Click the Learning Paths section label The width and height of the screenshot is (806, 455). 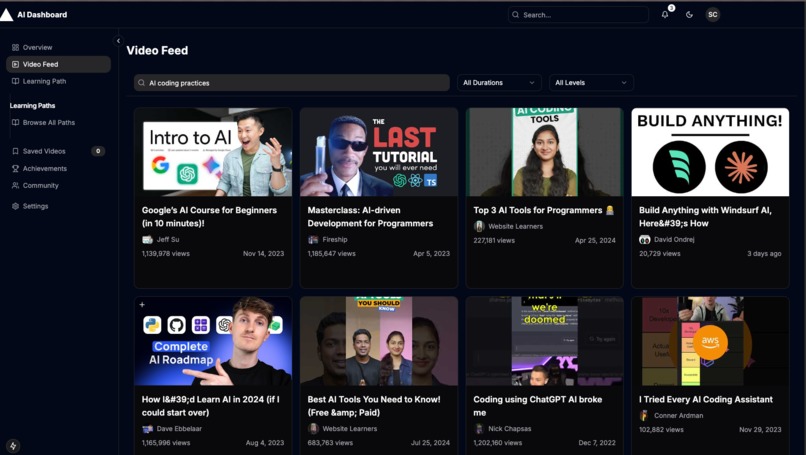coord(32,105)
